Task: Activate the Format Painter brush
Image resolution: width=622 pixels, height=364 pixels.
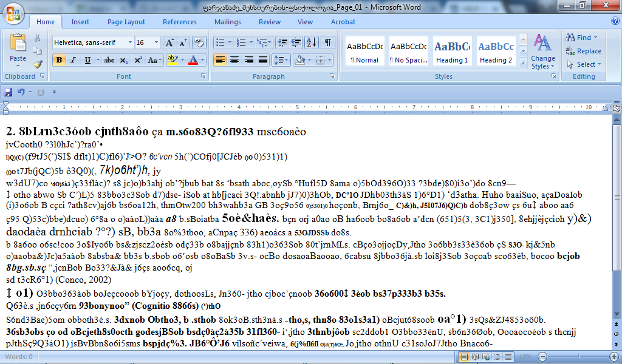Action: coord(37,64)
